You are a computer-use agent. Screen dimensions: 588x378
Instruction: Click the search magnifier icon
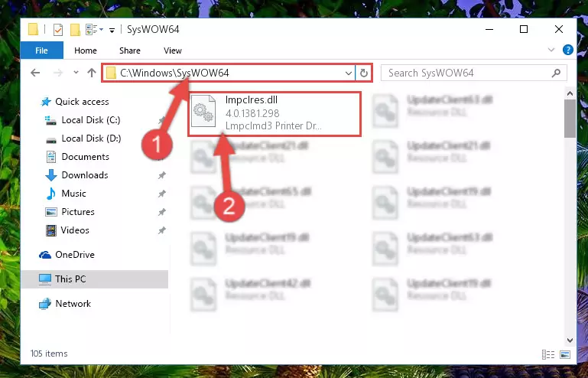click(x=556, y=73)
